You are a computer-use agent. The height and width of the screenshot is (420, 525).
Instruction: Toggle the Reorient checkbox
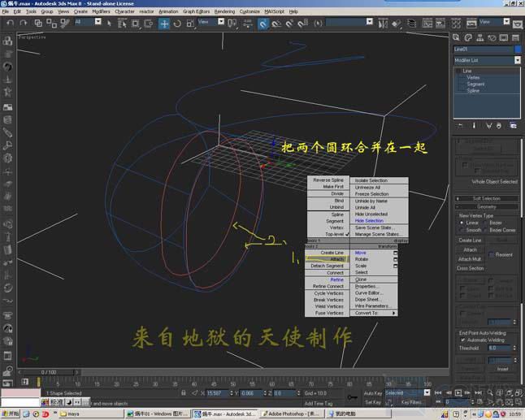492,255
